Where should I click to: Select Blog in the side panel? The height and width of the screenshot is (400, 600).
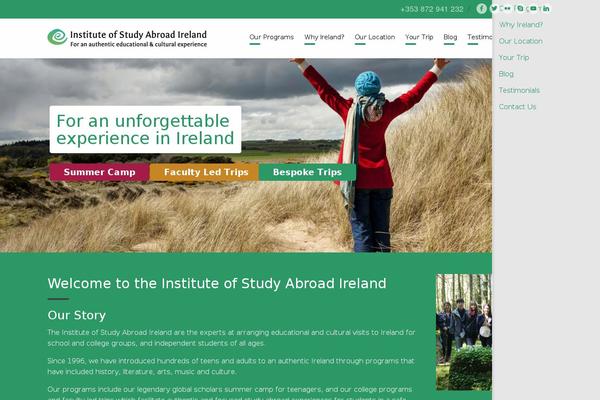coord(506,74)
